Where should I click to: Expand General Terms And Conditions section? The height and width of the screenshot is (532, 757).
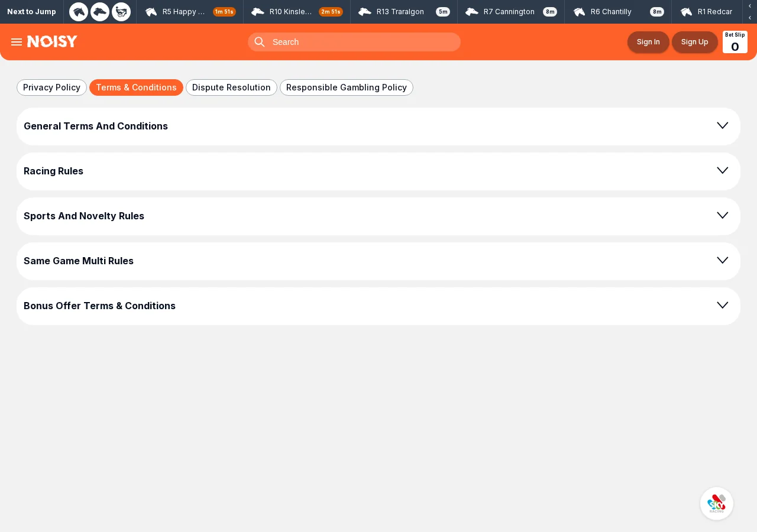[x=378, y=126]
